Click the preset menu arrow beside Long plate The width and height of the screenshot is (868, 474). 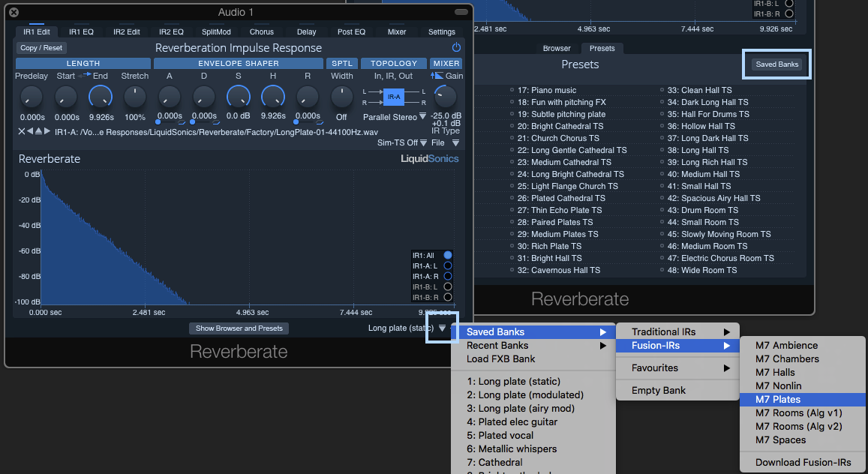click(x=443, y=328)
